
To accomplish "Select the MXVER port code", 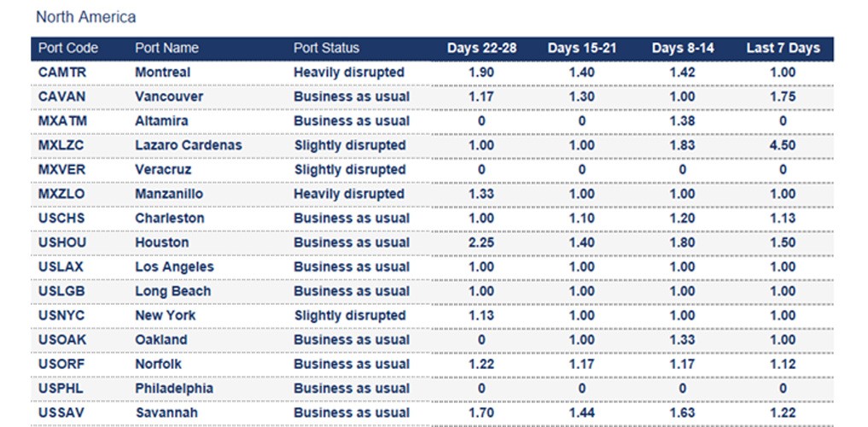I will pyautogui.click(x=62, y=170).
